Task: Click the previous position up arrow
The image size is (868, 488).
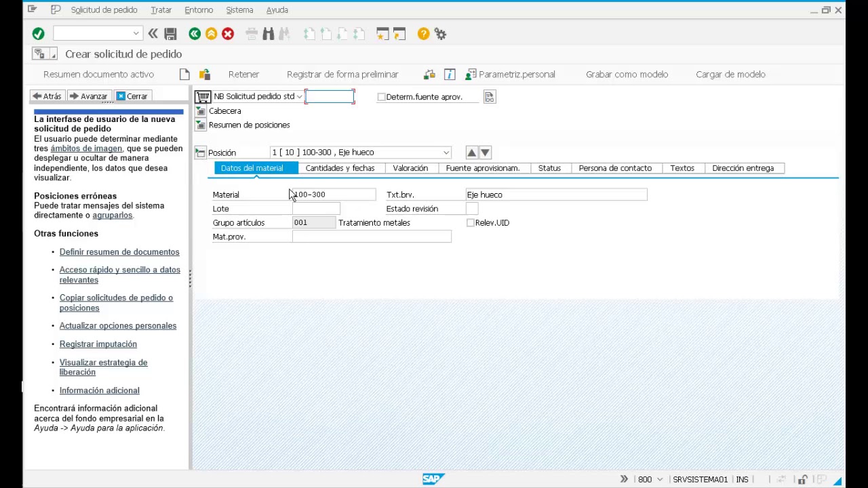Action: tap(471, 152)
